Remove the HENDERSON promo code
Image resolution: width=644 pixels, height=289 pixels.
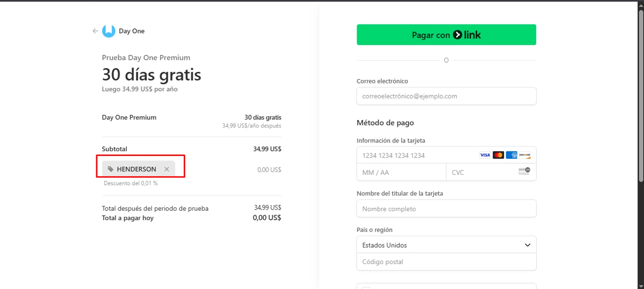click(167, 169)
